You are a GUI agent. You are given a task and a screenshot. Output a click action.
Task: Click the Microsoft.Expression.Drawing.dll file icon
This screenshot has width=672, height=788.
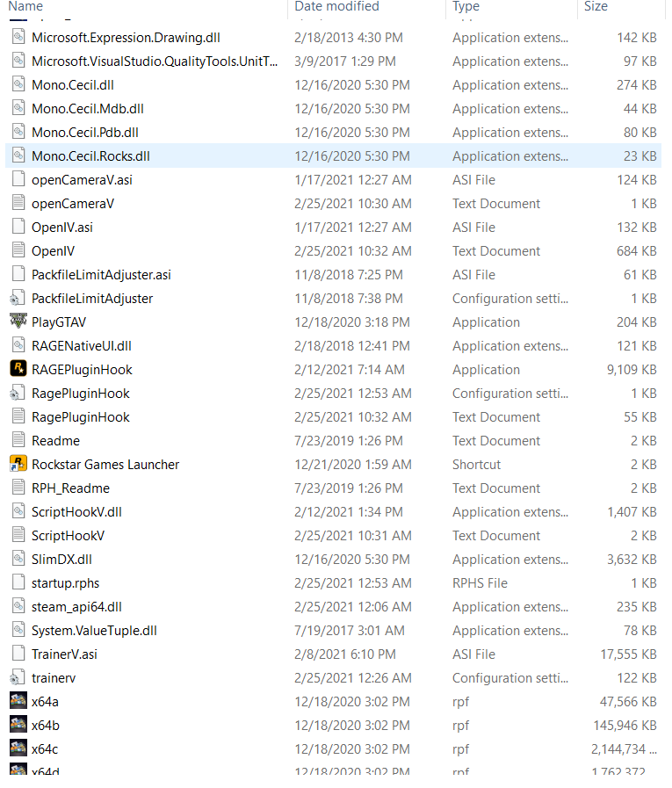pos(18,37)
